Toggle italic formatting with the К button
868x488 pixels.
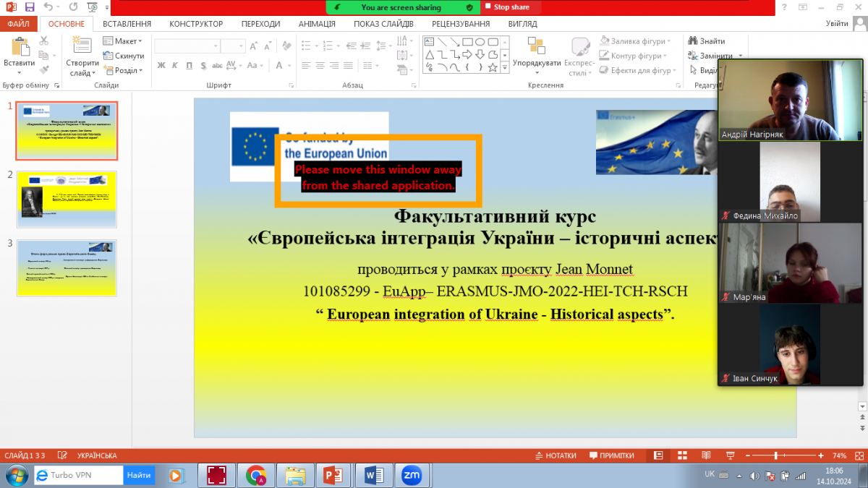(175, 64)
